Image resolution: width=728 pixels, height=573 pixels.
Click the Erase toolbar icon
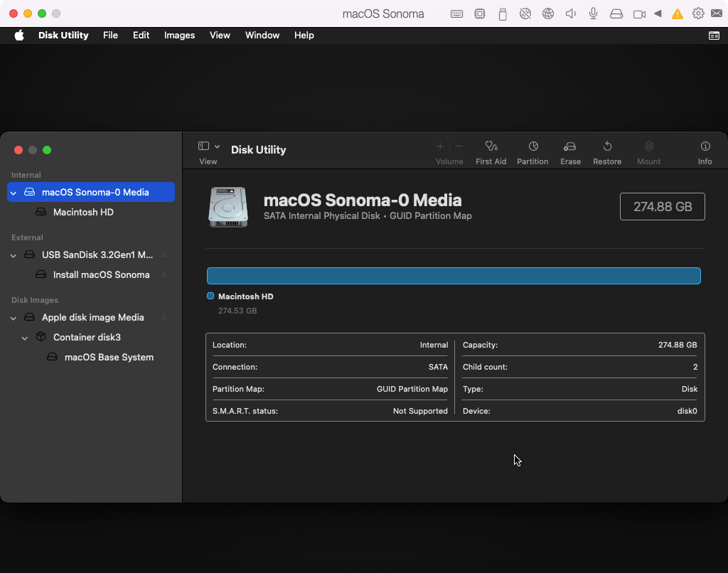coord(569,147)
